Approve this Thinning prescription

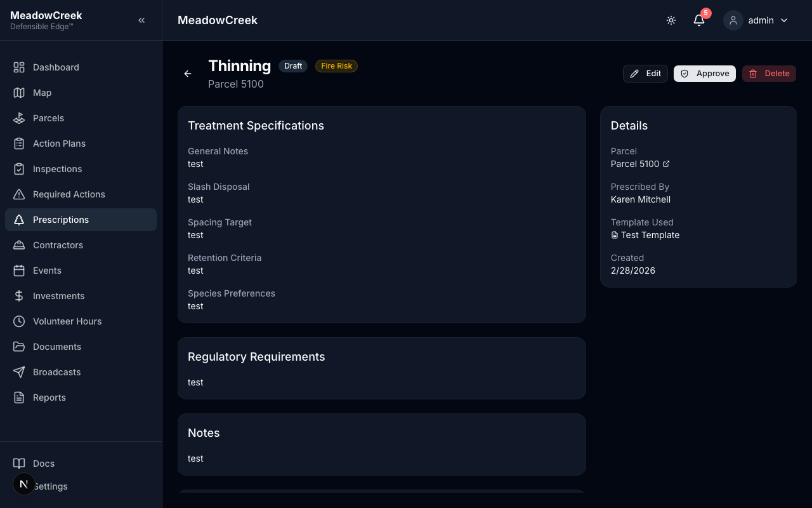[705, 74]
